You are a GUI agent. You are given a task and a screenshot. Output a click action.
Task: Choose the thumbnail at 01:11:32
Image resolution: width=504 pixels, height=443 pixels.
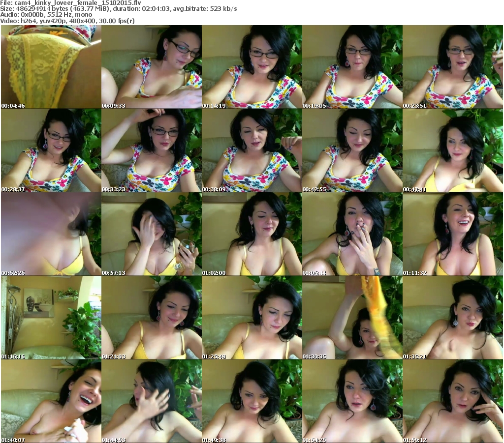(x=453, y=234)
